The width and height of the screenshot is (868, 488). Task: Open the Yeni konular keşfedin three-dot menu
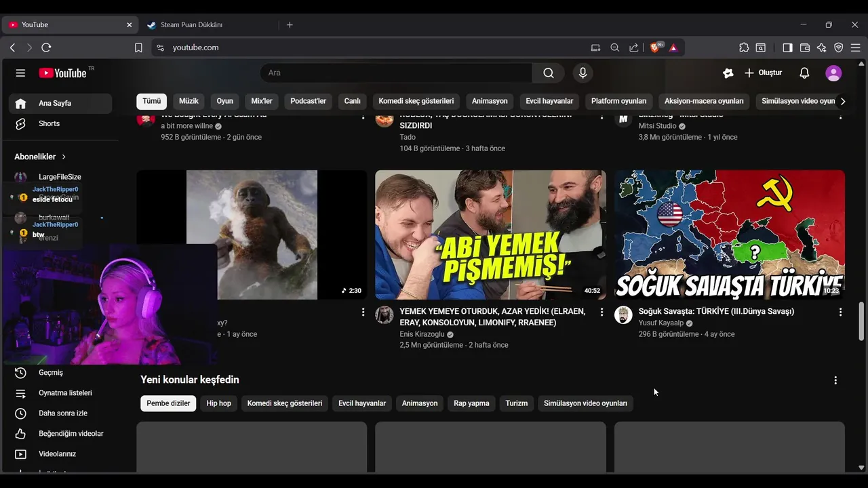tap(835, 380)
